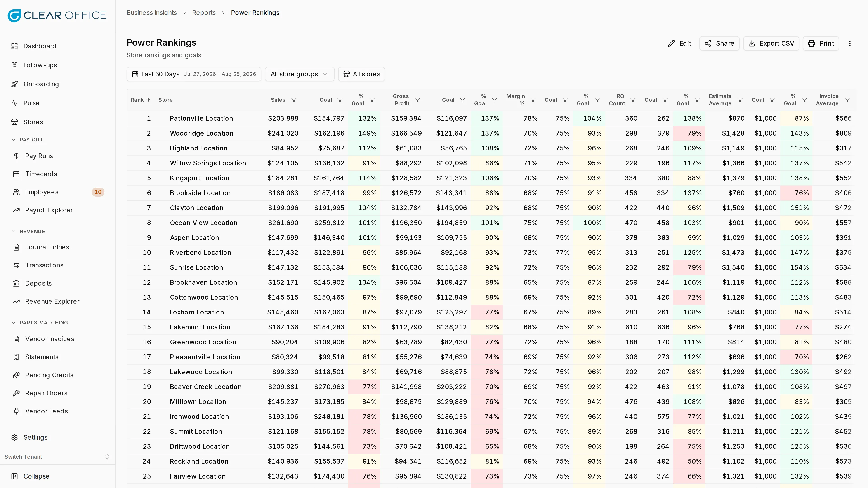
Task: Open Deposits under Revenue
Action: coord(58,283)
